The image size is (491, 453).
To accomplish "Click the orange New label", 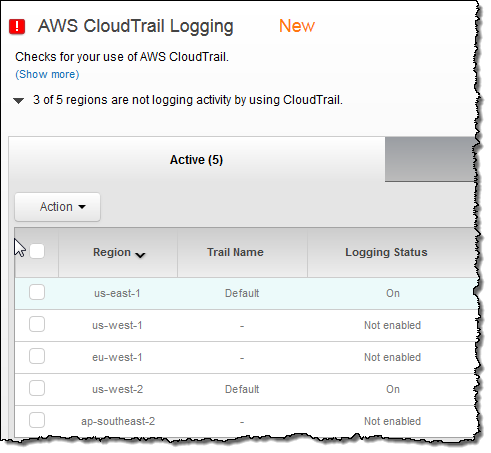I will 297,26.
